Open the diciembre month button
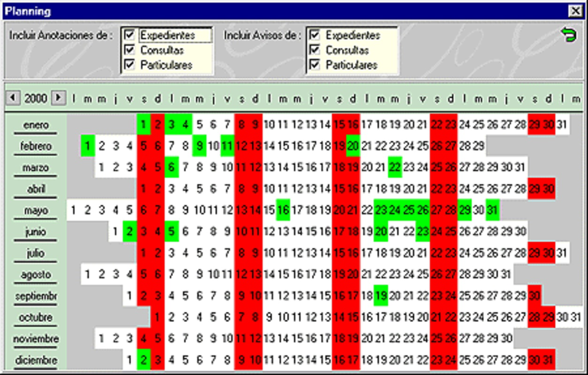 (x=36, y=360)
